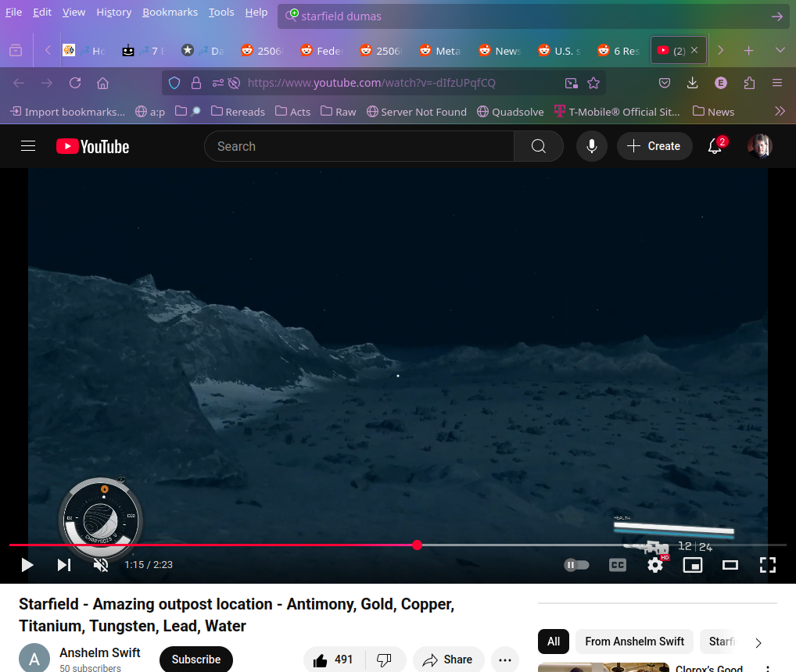This screenshot has width=796, height=672.
Task: Skip to the next video
Action: click(64, 565)
